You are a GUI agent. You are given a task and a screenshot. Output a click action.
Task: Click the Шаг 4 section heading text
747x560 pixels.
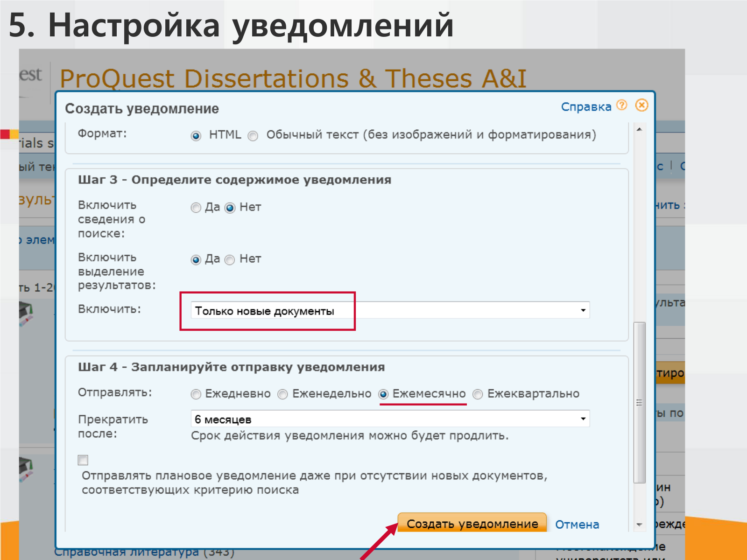point(231,367)
